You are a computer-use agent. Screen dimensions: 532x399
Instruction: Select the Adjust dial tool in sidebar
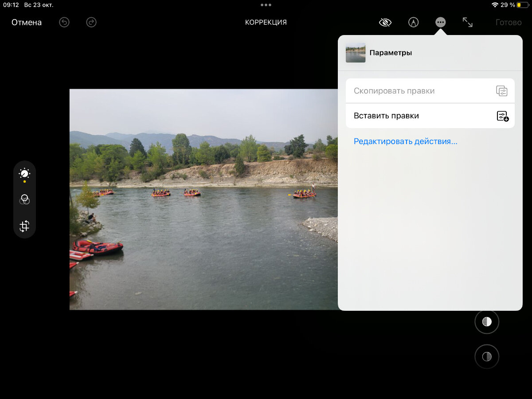point(24,173)
